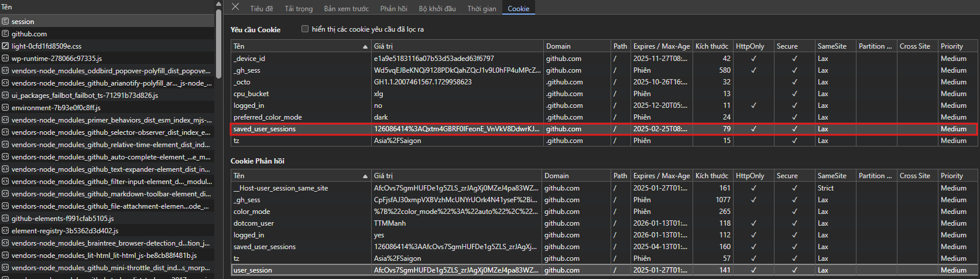The width and height of the screenshot is (980, 279).
Task: Close the request details panel
Action: [x=235, y=7]
